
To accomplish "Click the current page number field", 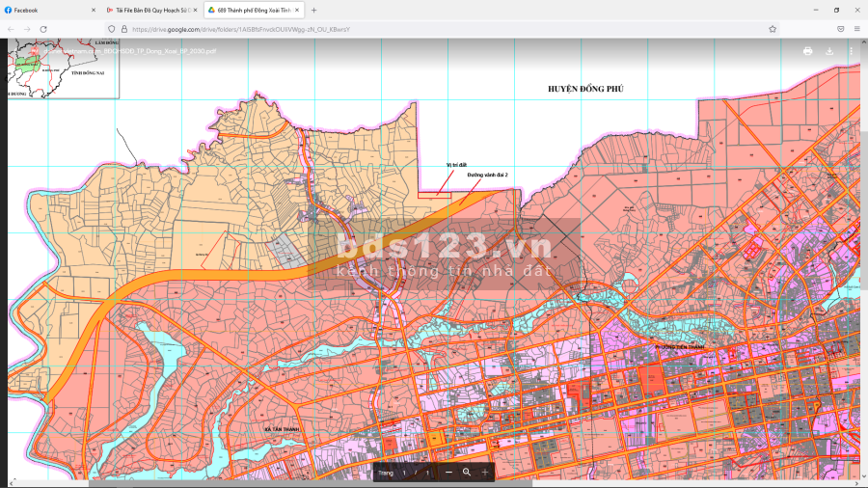I will tap(404, 473).
